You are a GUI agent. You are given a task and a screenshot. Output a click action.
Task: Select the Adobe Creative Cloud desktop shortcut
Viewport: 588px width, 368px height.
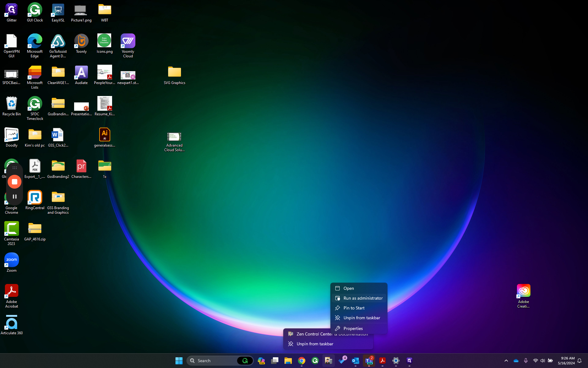524,296
